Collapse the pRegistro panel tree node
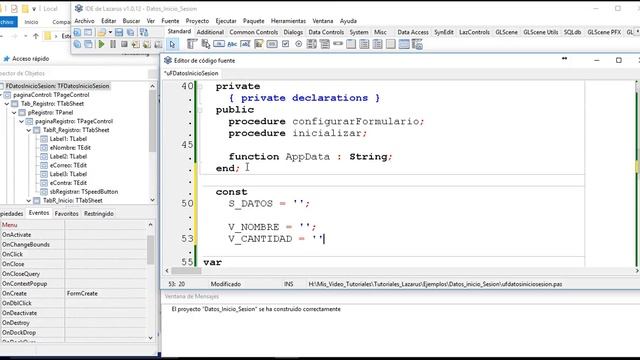The width and height of the screenshot is (640, 360). [14, 113]
